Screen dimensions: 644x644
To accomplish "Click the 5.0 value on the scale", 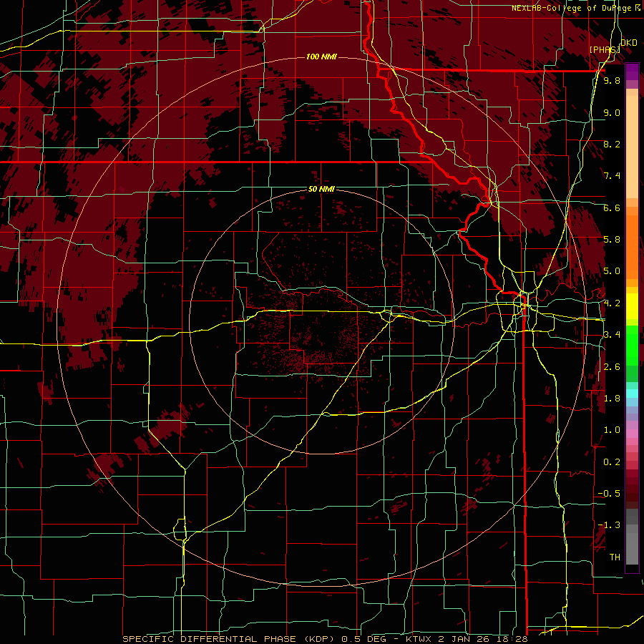I will click(x=612, y=271).
